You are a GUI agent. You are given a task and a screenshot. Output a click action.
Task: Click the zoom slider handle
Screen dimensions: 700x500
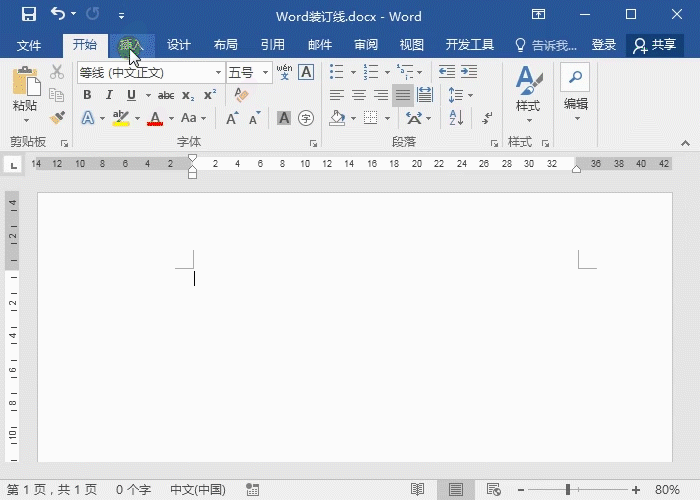[x=567, y=490]
